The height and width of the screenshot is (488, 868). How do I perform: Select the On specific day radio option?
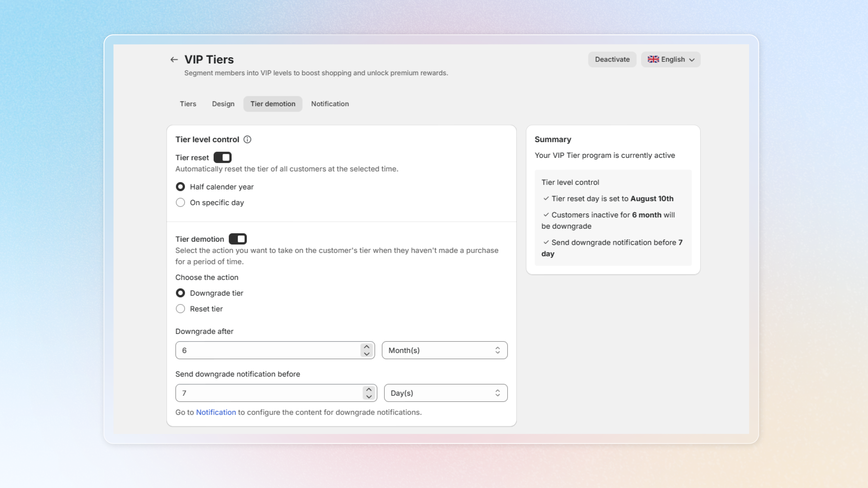[x=180, y=202]
